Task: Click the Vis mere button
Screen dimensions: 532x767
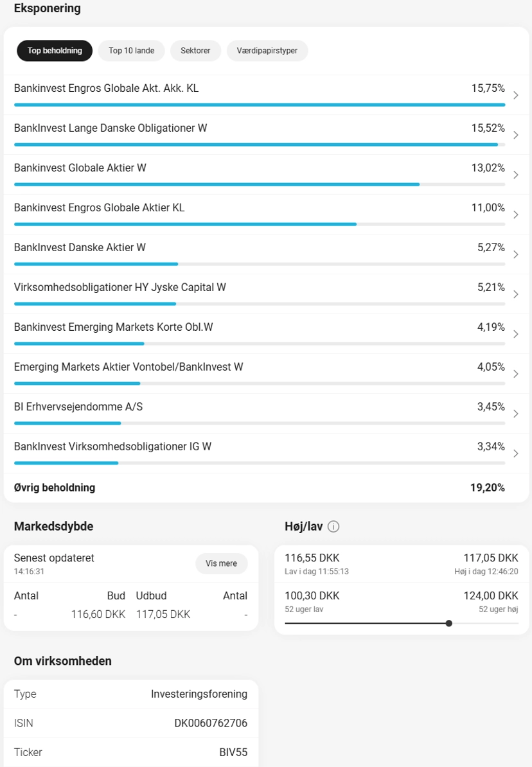Action: coord(221,563)
